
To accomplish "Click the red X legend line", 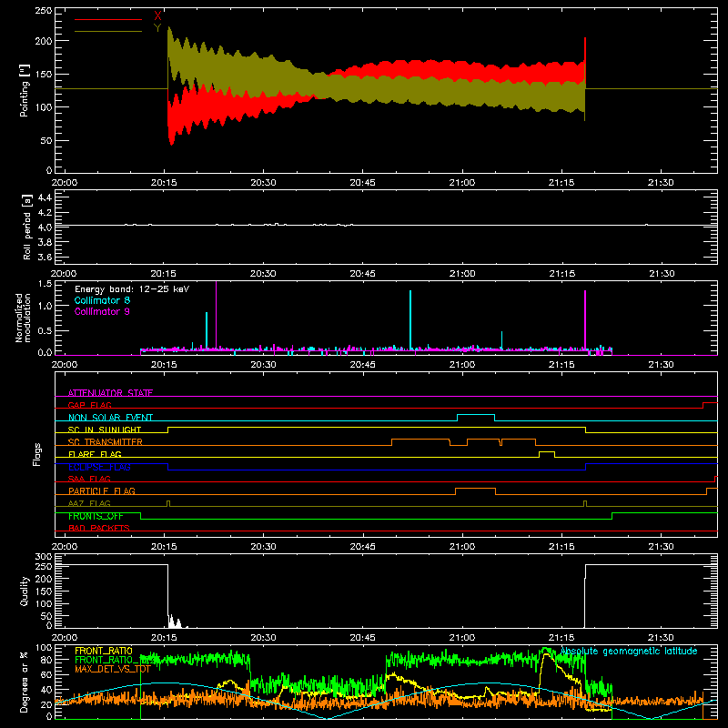I will pyautogui.click(x=108, y=19).
